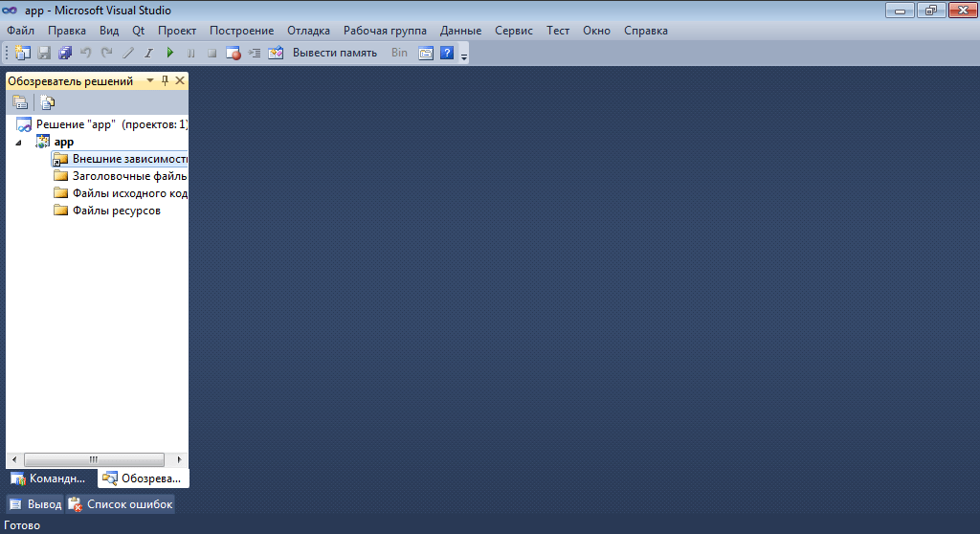Viewport: 980px width, 534px height.
Task: Open the Вывод output tab
Action: tap(35, 504)
